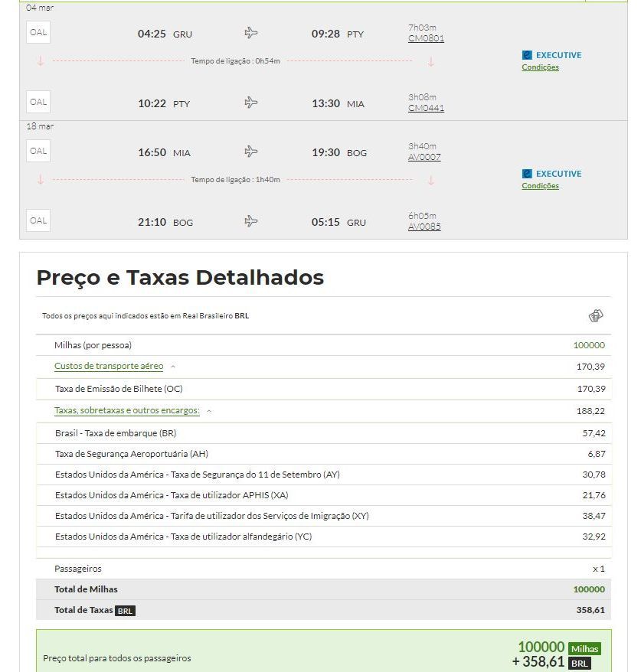
Task: Click the 18 mar date label
Action: [40, 126]
